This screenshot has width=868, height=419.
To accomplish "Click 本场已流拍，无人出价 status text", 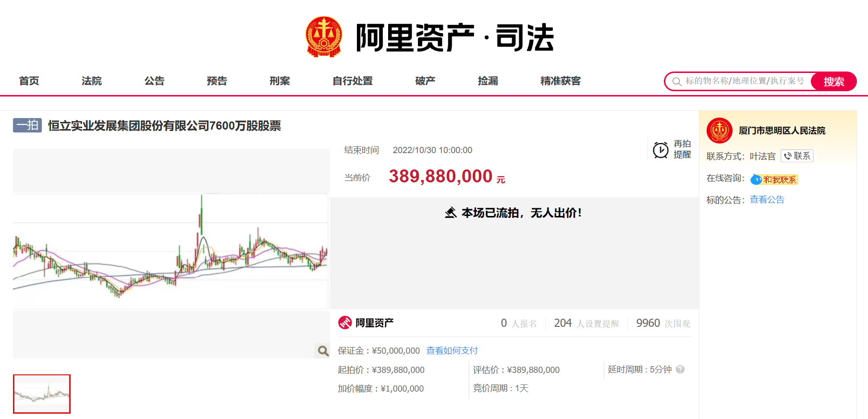I will [522, 213].
